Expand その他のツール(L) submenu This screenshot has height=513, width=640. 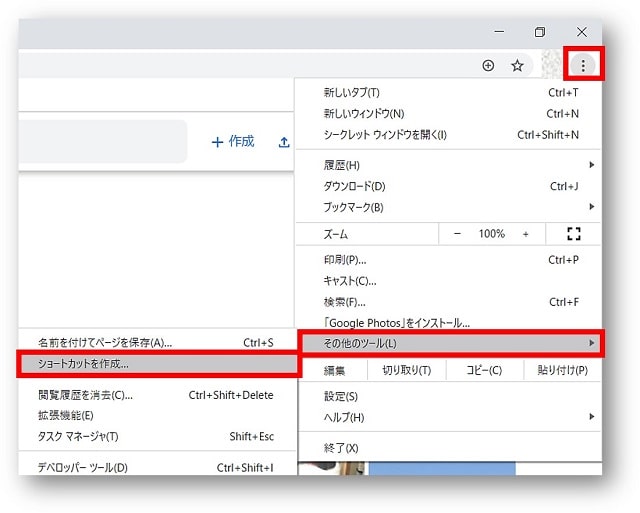[x=451, y=344]
